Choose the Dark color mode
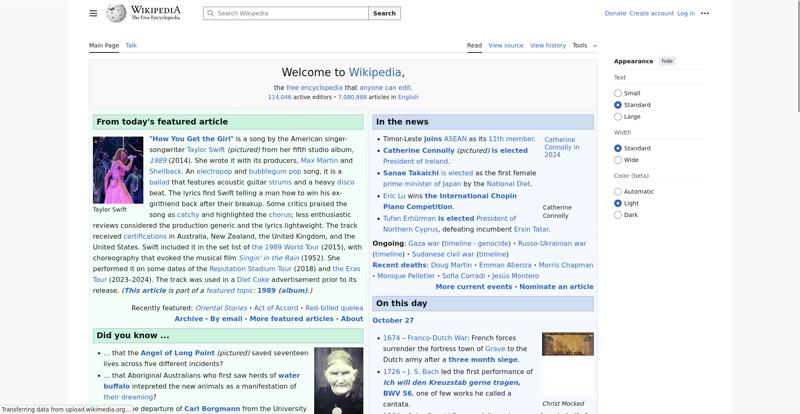This screenshot has width=800, height=414. click(618, 215)
